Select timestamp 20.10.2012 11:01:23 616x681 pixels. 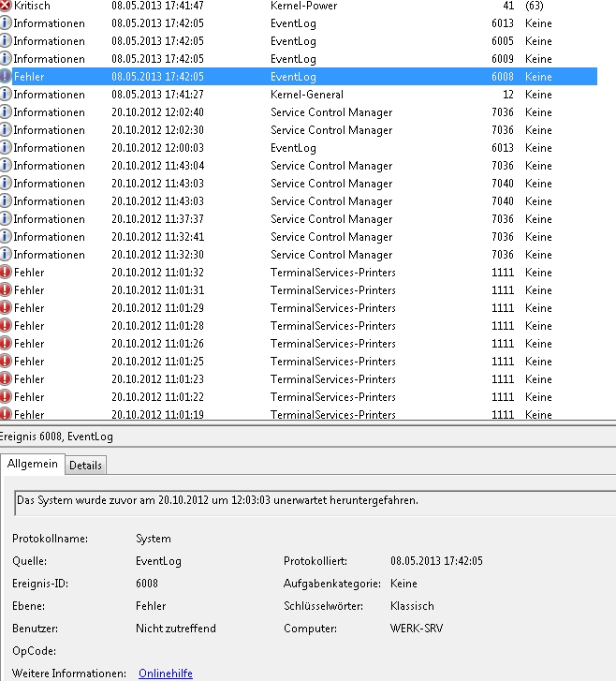pyautogui.click(x=157, y=379)
